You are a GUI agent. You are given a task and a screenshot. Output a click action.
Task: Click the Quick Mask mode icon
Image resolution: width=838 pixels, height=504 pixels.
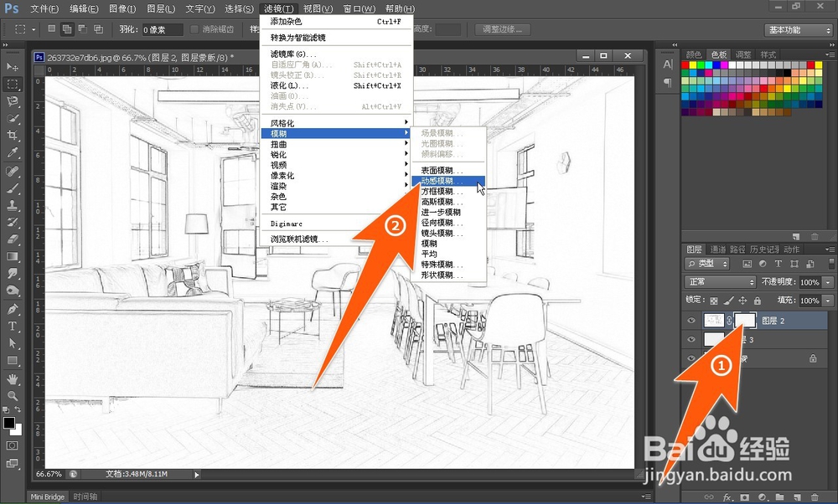(13, 445)
